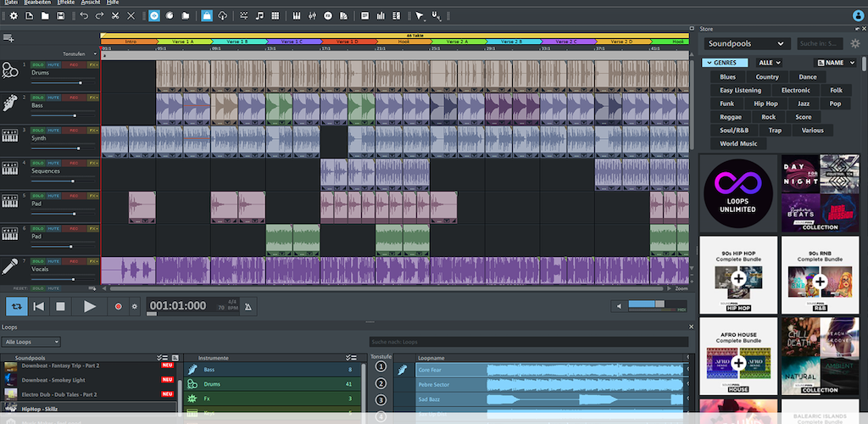Open the Effekte menu
Viewport: 868px width, 424px height.
pos(65,3)
